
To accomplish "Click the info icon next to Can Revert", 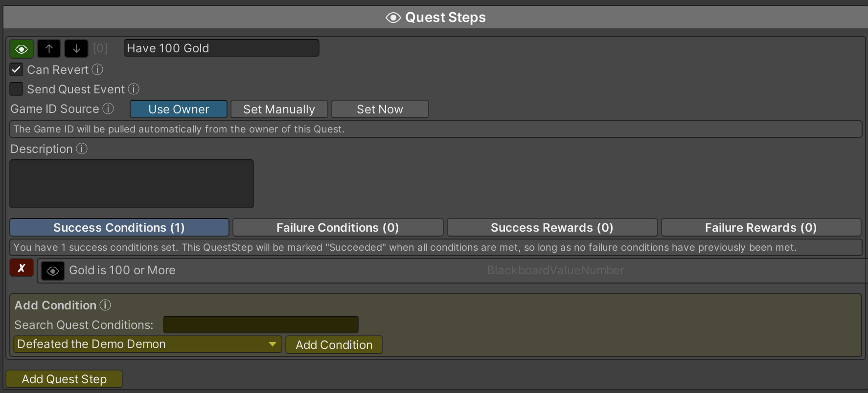I will tap(97, 69).
